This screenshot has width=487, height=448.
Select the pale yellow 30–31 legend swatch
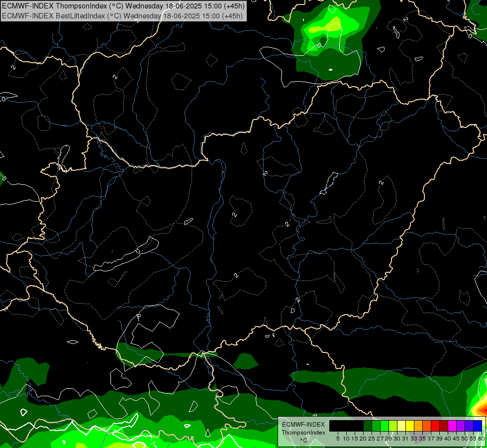(401, 426)
